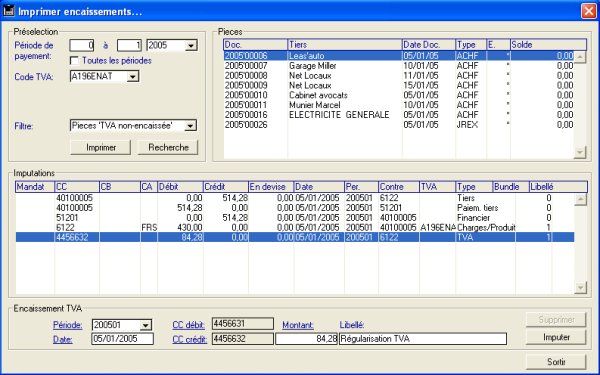Sort Pieces by Doc. column header
The width and height of the screenshot is (600, 375).
(255, 45)
